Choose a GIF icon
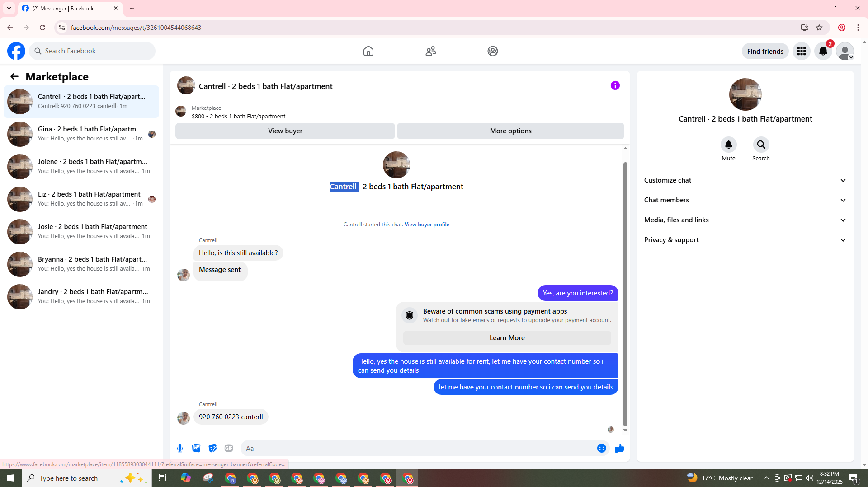The width and height of the screenshot is (868, 487). (x=229, y=448)
